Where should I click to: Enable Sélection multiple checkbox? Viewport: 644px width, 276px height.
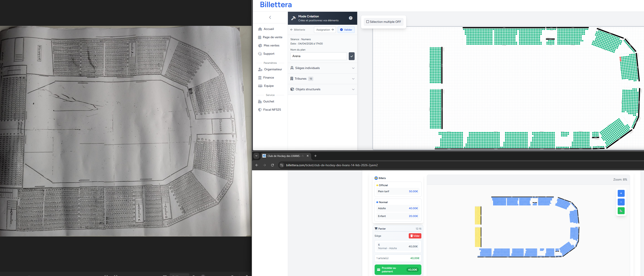pos(367,22)
